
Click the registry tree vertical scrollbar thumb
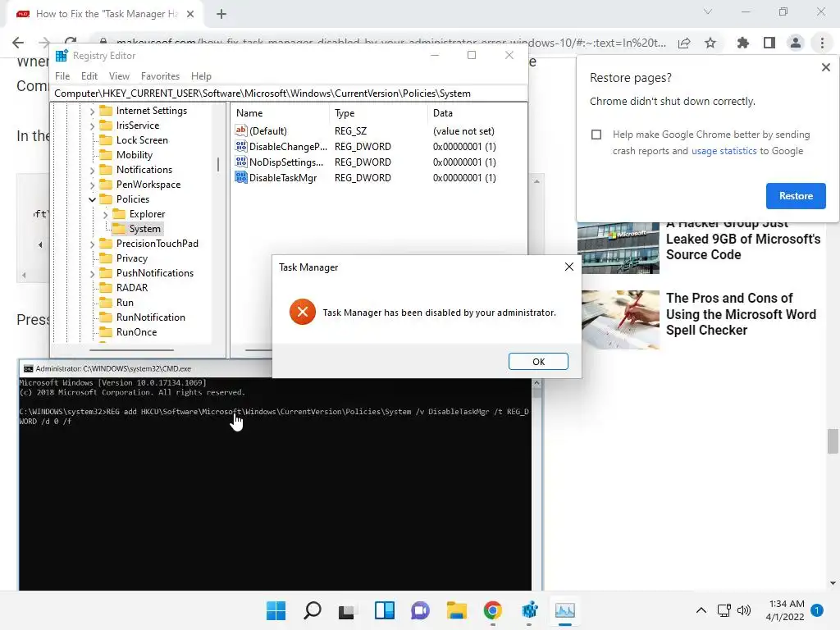(x=218, y=164)
